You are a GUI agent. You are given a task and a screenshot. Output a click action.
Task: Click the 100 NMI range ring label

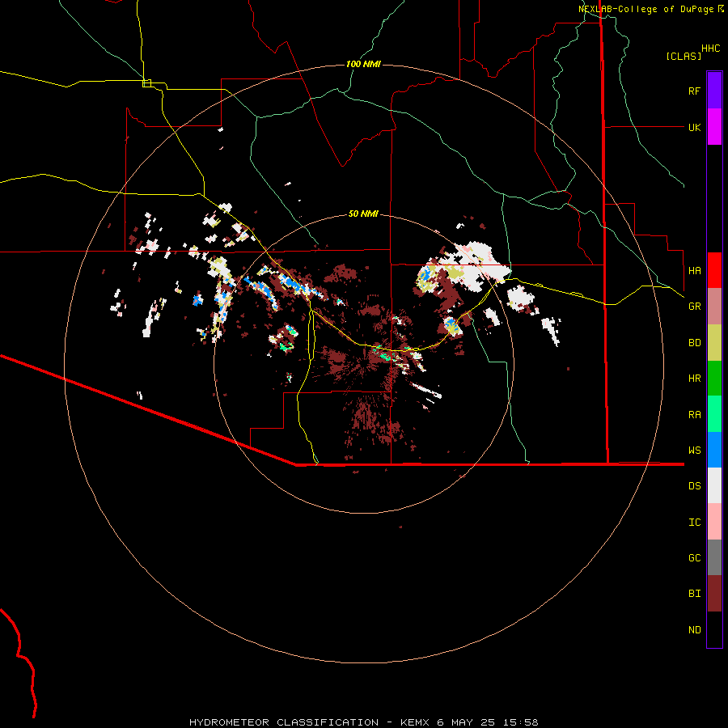pos(363,64)
